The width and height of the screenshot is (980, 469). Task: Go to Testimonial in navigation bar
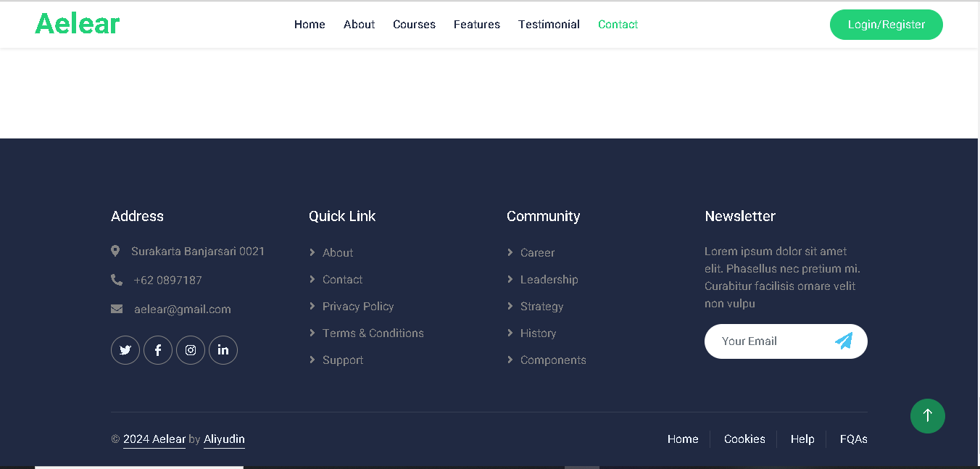[x=549, y=25]
